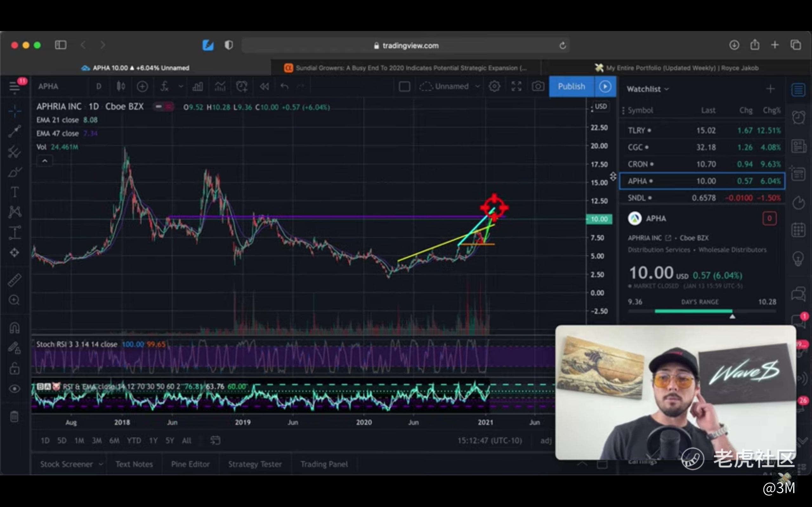Collapse the indicator legend arrow

click(45, 161)
